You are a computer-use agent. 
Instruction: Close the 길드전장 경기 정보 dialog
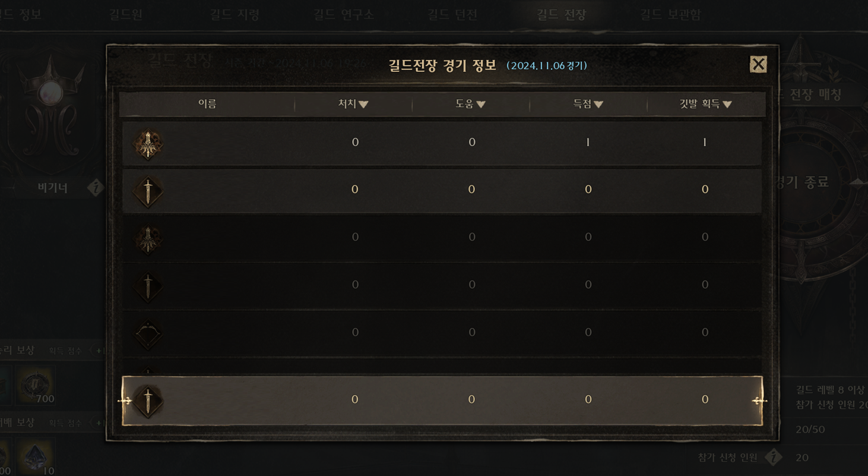[758, 64]
